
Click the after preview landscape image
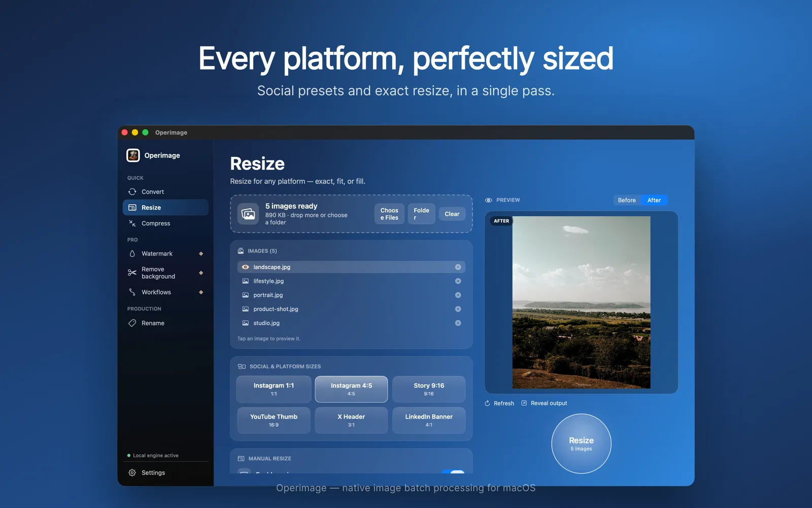coord(581,302)
